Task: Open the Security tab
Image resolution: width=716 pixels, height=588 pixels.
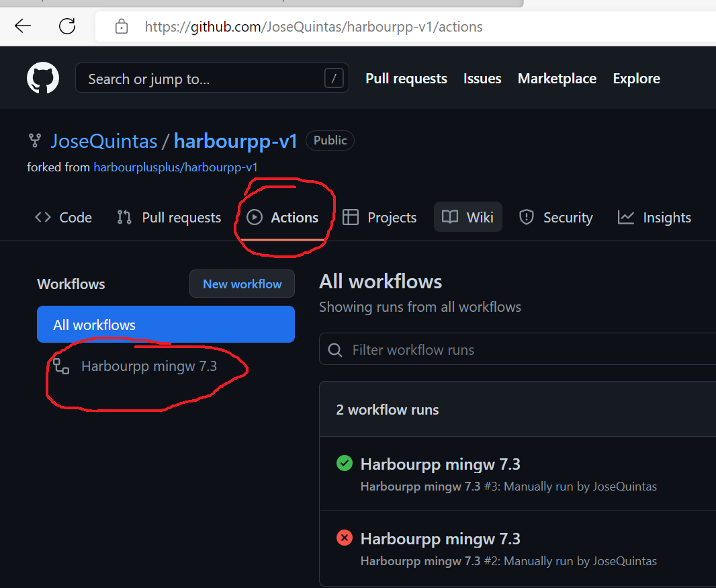Action: coord(556,218)
